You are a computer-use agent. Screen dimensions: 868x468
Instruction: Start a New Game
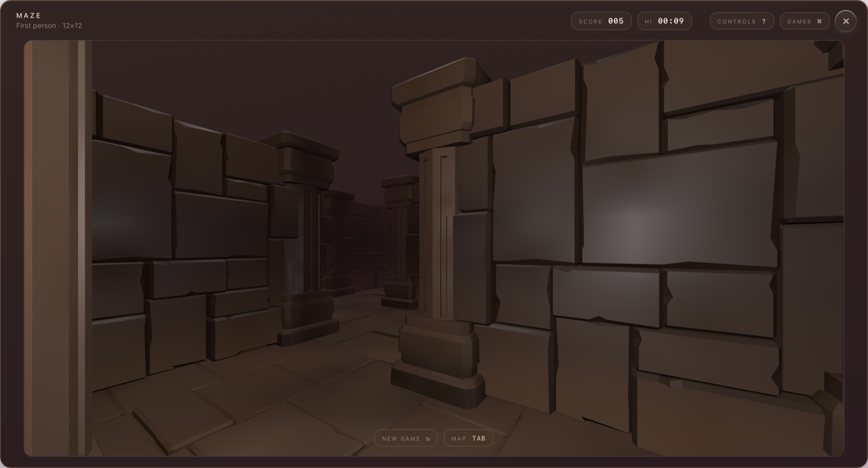406,438
